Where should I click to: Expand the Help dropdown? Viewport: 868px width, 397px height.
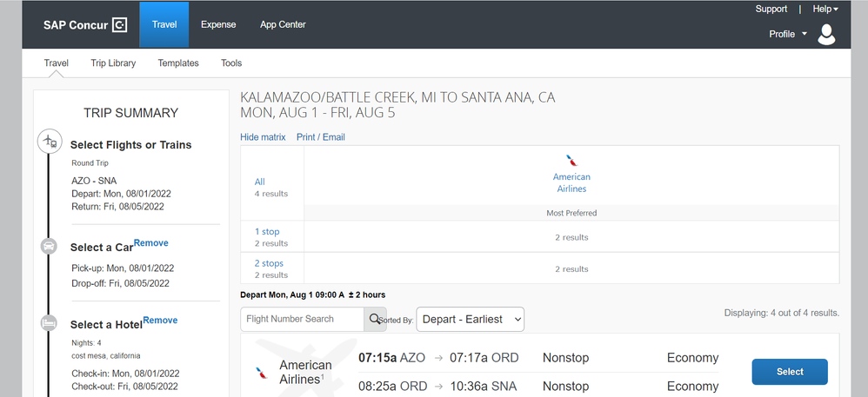point(825,9)
